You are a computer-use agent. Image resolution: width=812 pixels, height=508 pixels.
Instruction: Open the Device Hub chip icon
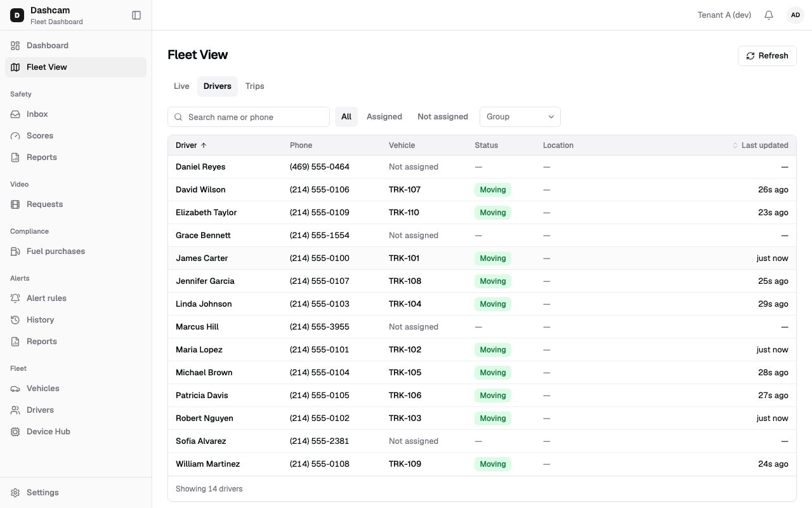pos(15,432)
